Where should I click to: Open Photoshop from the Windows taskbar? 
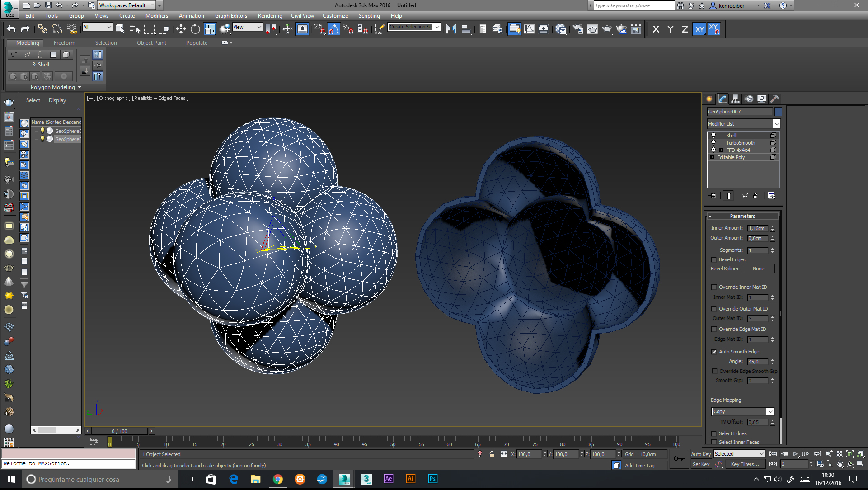point(432,479)
